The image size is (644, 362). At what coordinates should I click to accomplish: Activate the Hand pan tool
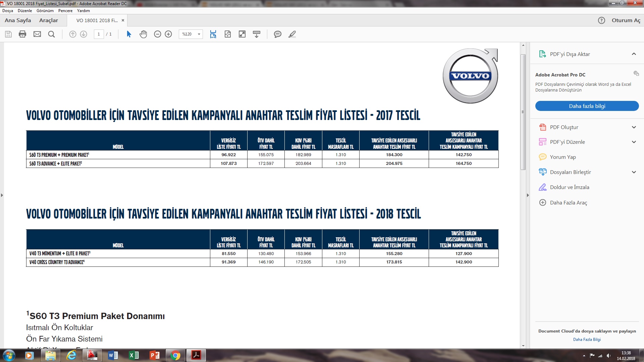(x=143, y=34)
